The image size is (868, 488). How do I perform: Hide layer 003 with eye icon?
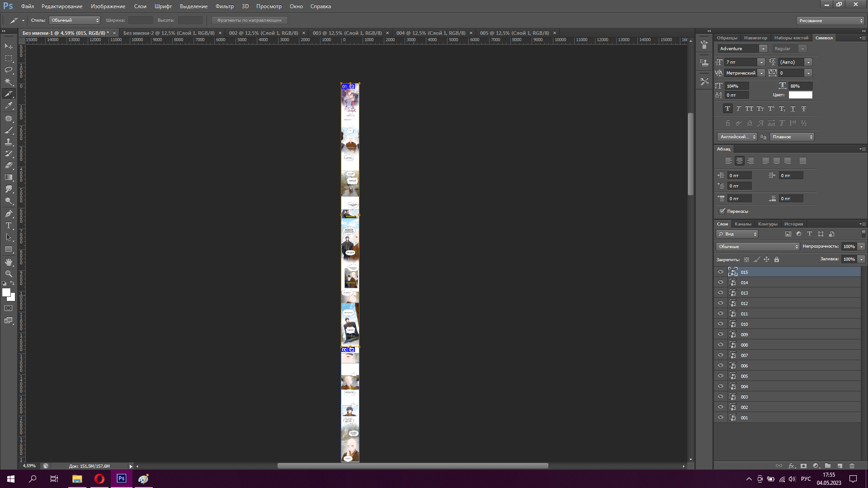point(721,397)
